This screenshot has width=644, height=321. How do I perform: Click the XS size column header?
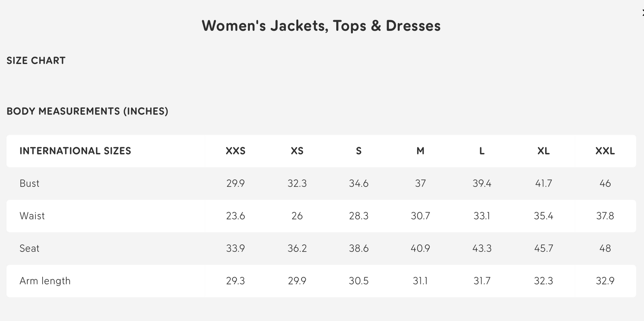point(297,151)
